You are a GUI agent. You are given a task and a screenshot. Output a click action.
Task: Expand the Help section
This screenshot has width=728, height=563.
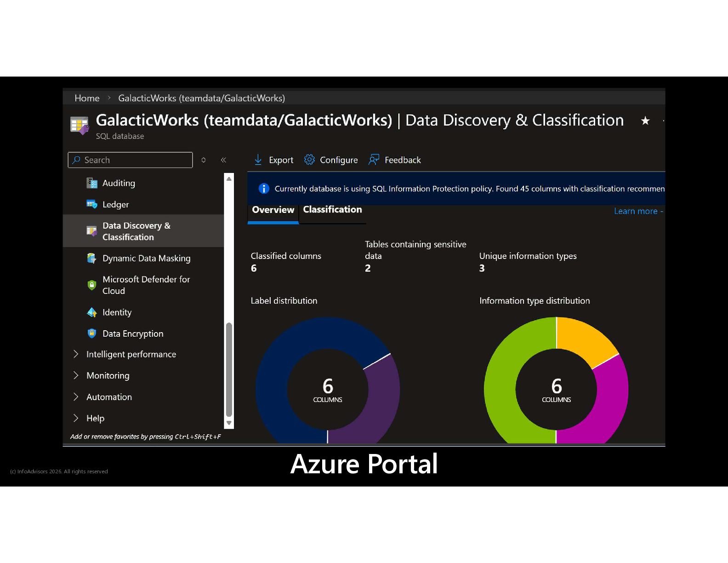point(76,418)
